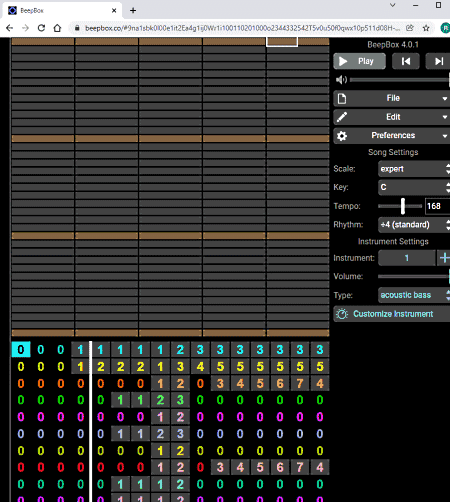This screenshot has height=502, width=450.
Task: Click the Preferences gear icon
Action: tap(342, 136)
